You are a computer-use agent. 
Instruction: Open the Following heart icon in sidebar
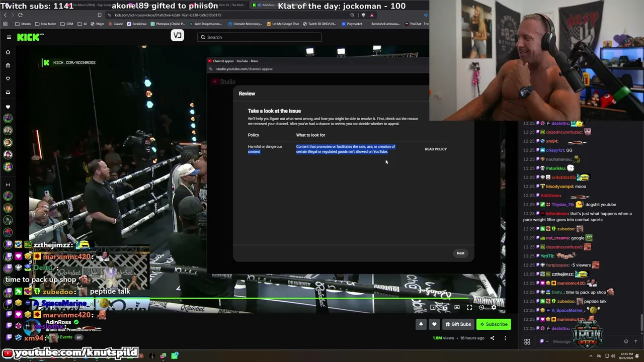pos(8,78)
